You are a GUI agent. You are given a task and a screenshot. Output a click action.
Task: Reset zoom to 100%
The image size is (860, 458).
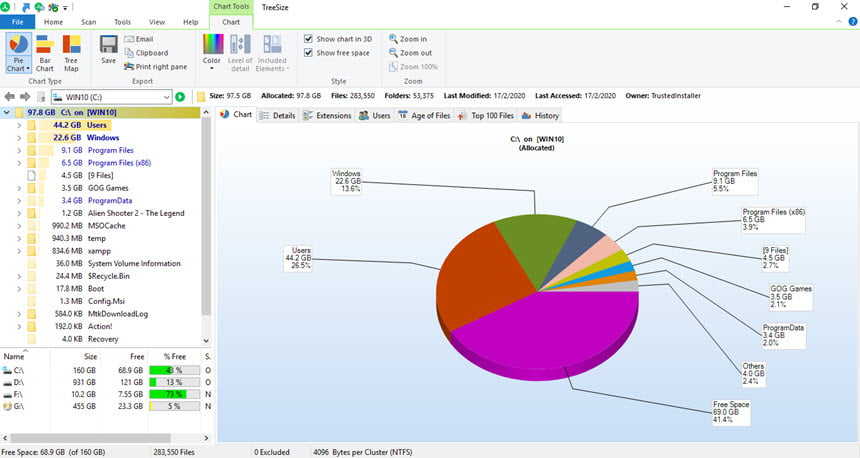413,66
